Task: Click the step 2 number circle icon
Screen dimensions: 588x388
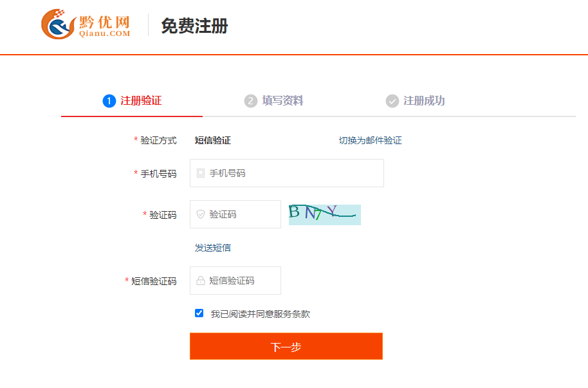Action: [x=250, y=101]
